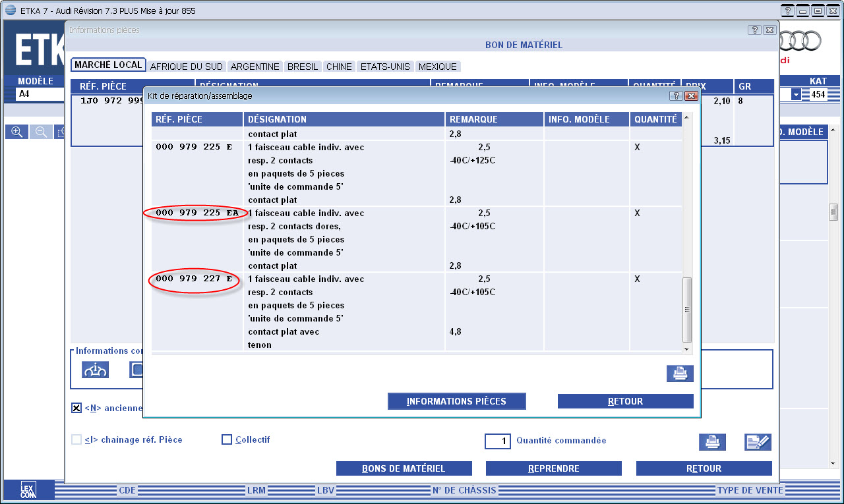
Task: Toggle the <N> ancienne checkbox
Action: click(x=76, y=408)
